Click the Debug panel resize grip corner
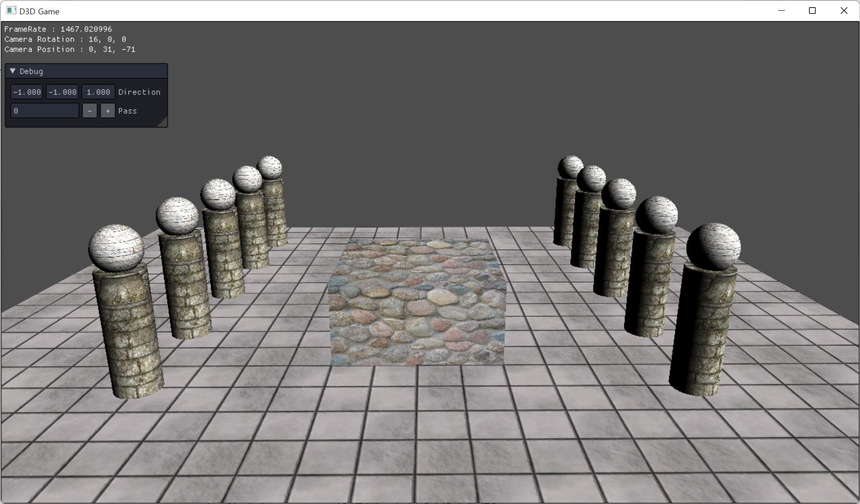The height and width of the screenshot is (504, 860). (x=163, y=123)
